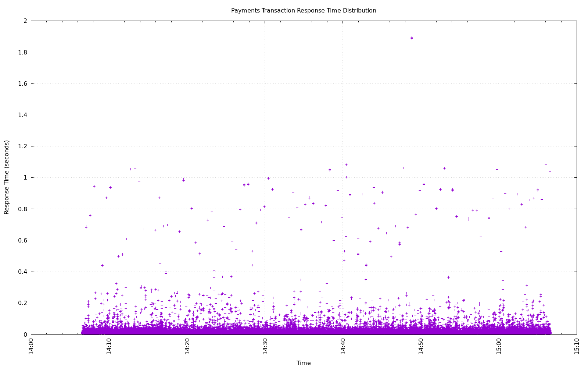This screenshot has height=368, width=588.
Task: Select the 0.4 y-axis tick label
Action: point(23,272)
